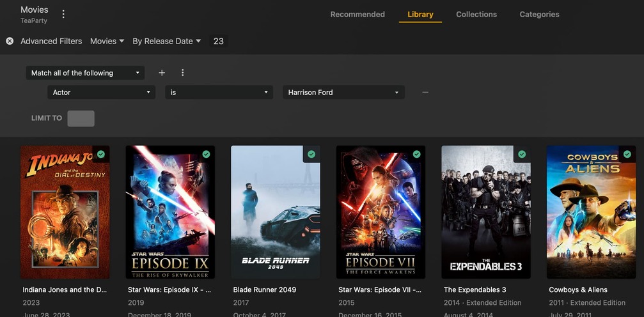
Task: Click the 'Movies' library heading
Action: pos(35,10)
